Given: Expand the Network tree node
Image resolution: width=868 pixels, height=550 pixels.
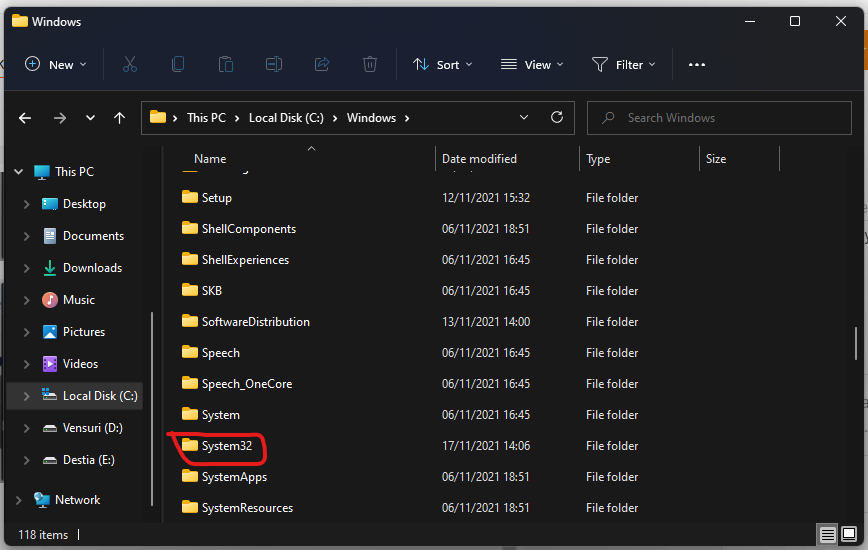Looking at the screenshot, I should click(18, 500).
